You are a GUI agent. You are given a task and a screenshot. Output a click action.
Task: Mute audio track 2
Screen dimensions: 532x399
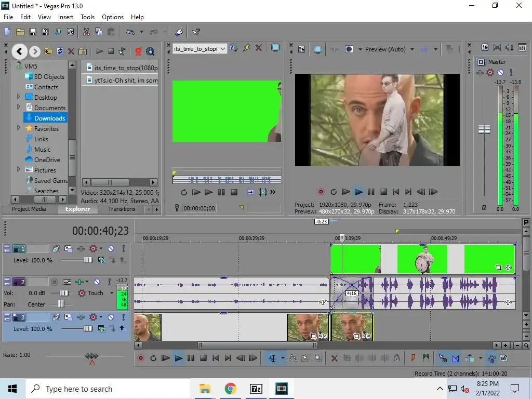click(97, 282)
